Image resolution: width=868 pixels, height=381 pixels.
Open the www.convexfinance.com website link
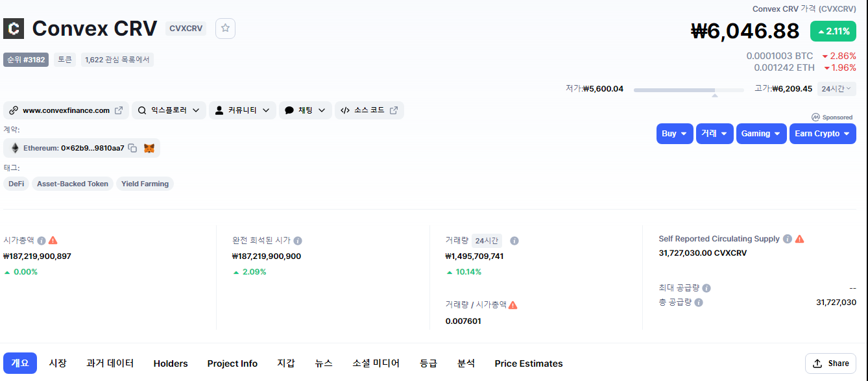(x=66, y=110)
